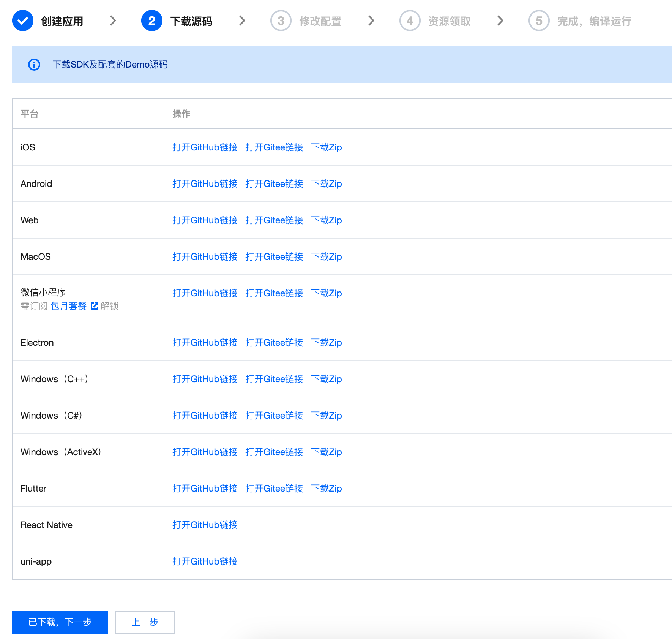Open the Gitee link for 微信小程序
Viewport: 672px width, 639px height.
274,293
